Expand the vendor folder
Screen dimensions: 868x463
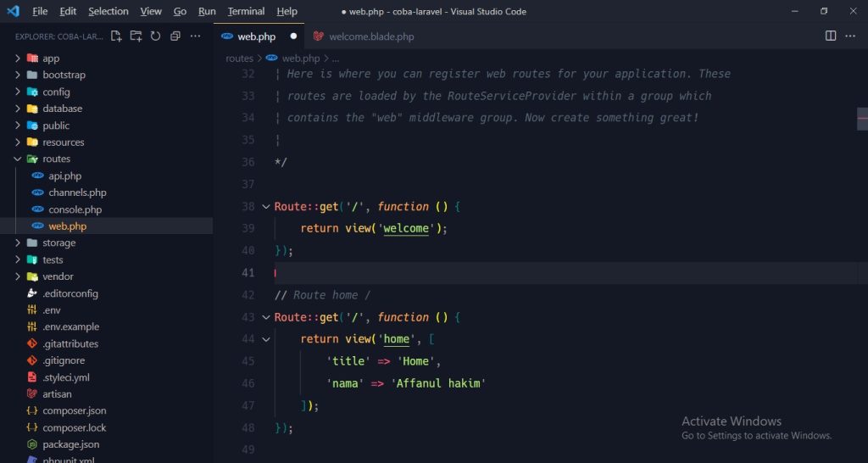pos(58,276)
